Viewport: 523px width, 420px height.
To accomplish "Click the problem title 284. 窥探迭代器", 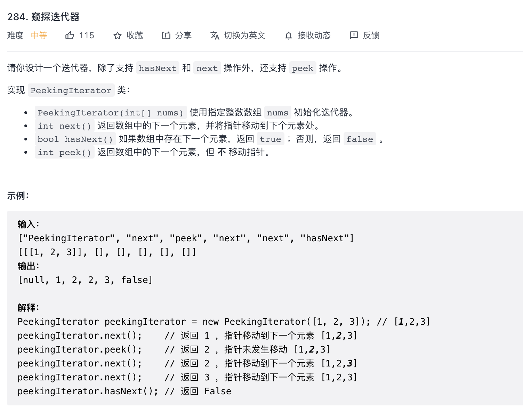I will coord(43,17).
